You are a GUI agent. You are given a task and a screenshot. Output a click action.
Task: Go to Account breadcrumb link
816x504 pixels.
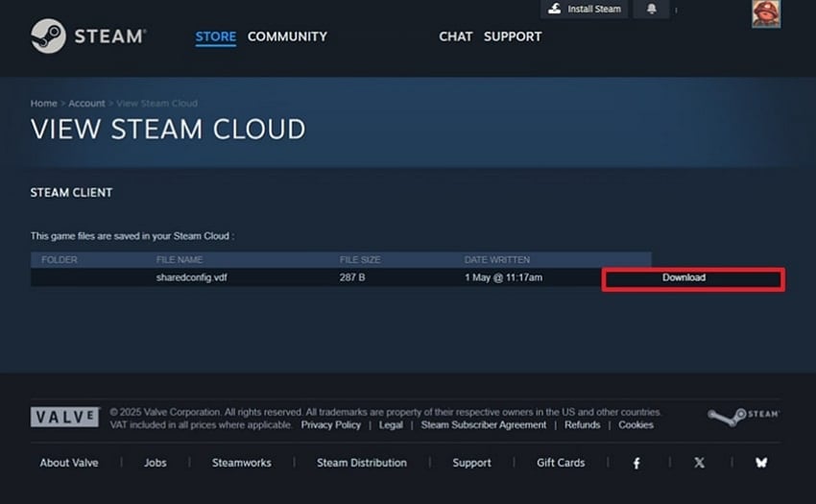[86, 103]
